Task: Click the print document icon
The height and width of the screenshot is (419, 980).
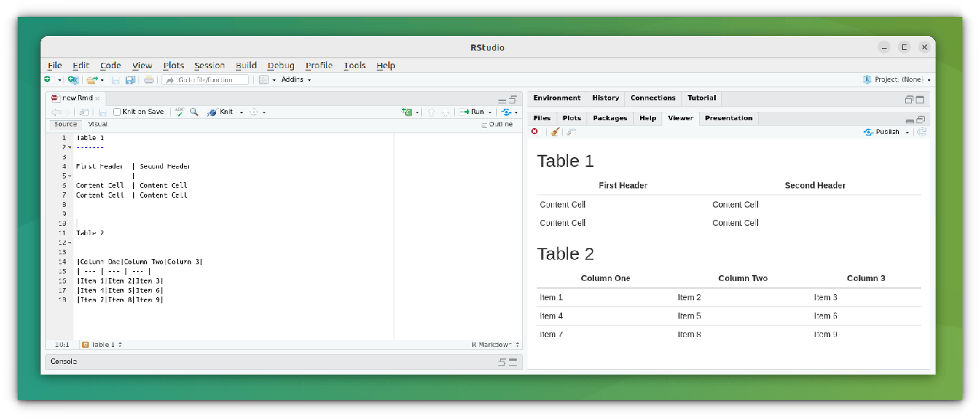Action: pos(149,80)
